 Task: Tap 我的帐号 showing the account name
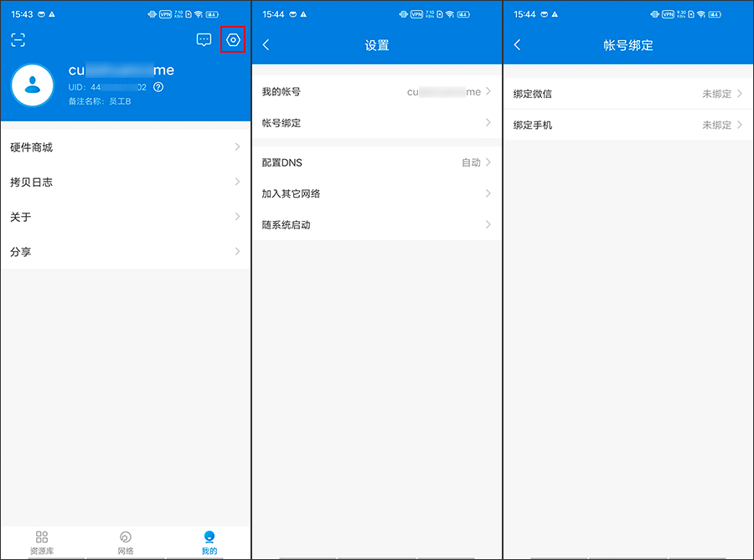(x=377, y=91)
